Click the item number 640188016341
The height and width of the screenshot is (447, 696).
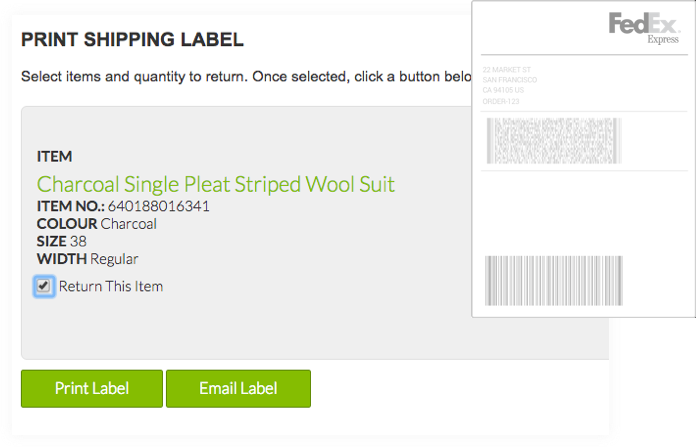158,206
